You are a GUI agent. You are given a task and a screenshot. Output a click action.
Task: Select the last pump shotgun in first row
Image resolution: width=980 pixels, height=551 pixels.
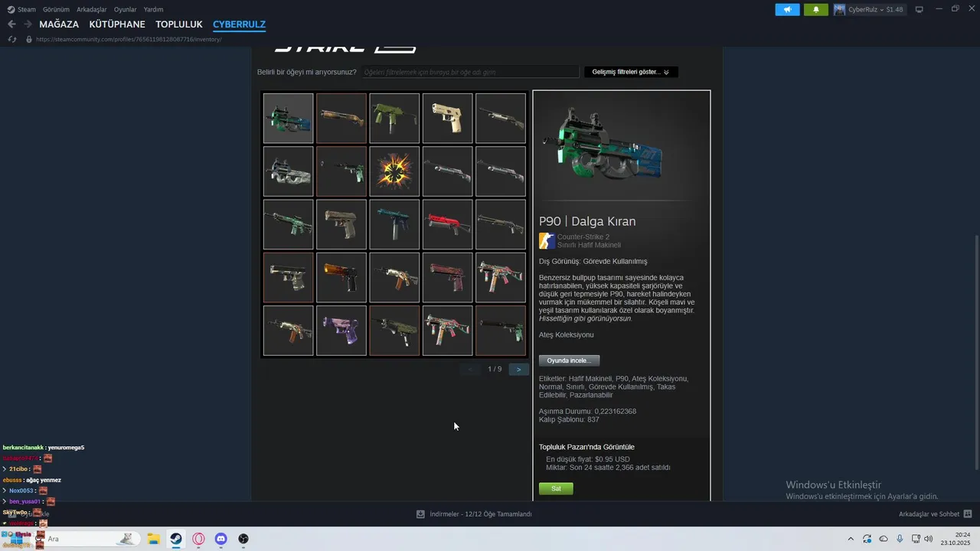click(x=501, y=119)
